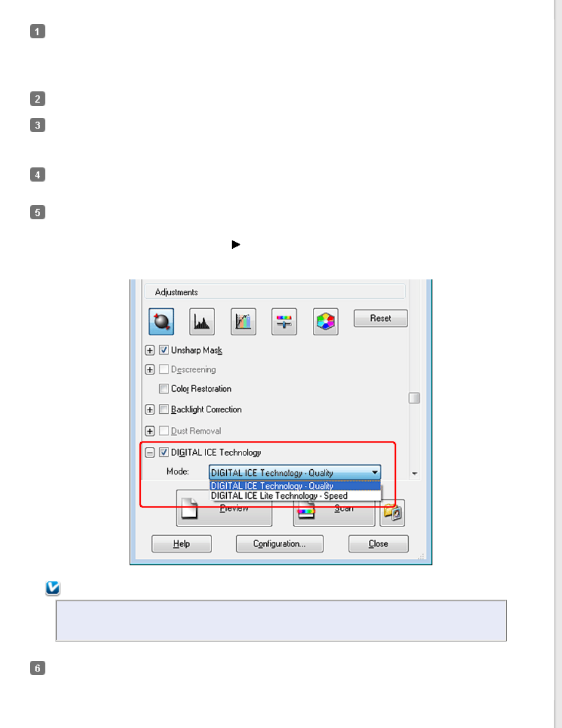Open the Image Adjustment sliders icon
This screenshot has height=728, width=562.
pos(284,321)
